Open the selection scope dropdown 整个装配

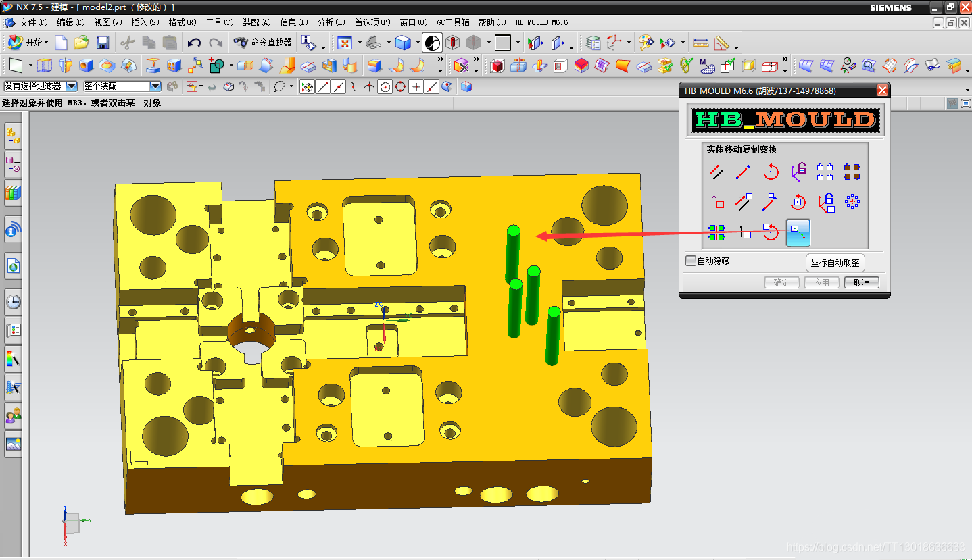click(x=155, y=86)
